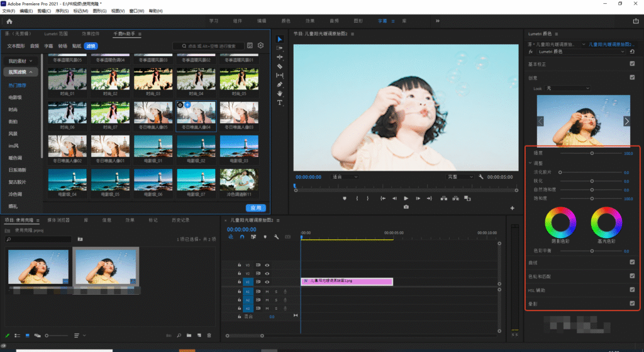Toggle the 晕影 checkbox
The width and height of the screenshot is (644, 352).
[632, 304]
